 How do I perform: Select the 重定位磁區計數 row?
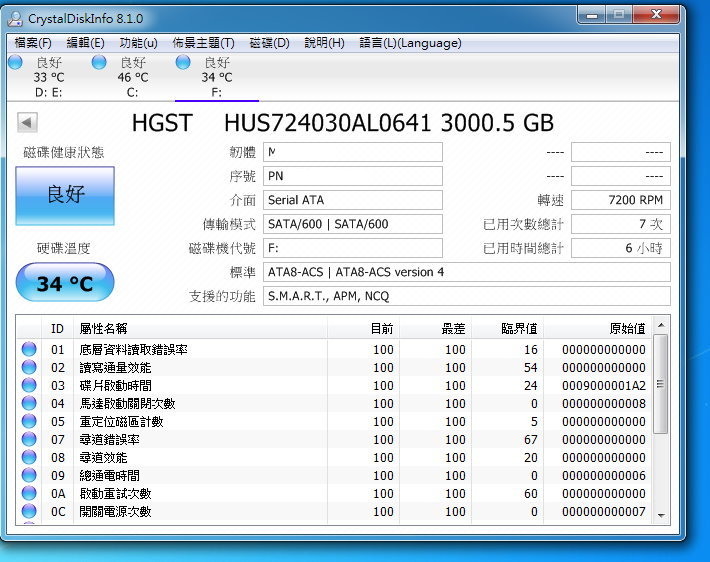tap(334, 421)
